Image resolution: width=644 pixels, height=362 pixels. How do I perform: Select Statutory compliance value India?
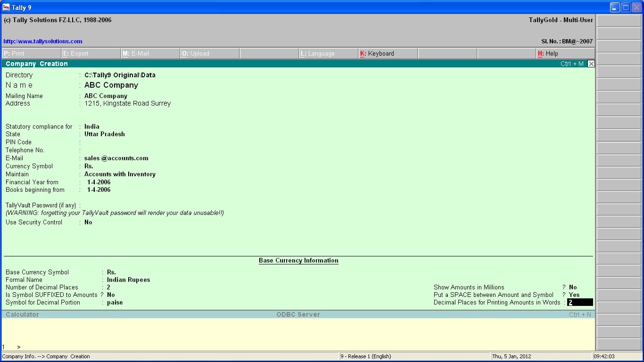click(92, 126)
